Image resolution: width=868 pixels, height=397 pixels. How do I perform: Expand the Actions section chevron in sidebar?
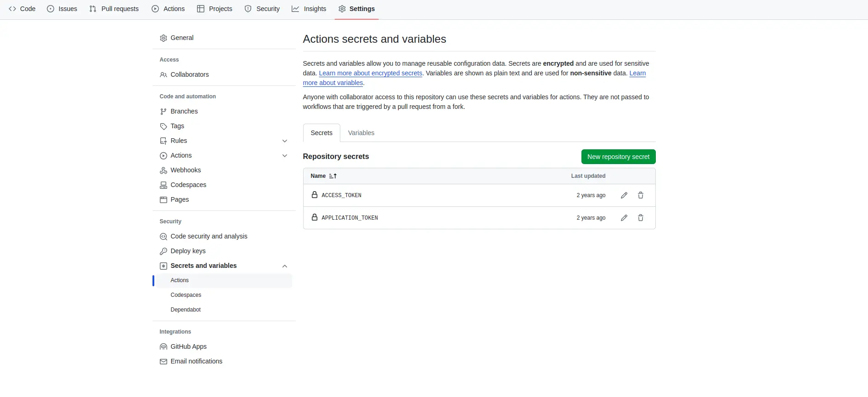[x=285, y=156]
